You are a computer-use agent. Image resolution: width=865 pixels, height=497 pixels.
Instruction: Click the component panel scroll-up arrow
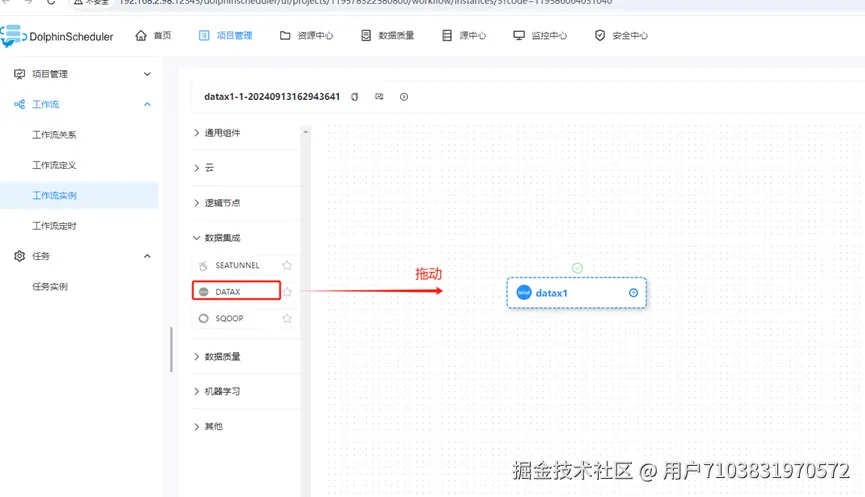306,132
